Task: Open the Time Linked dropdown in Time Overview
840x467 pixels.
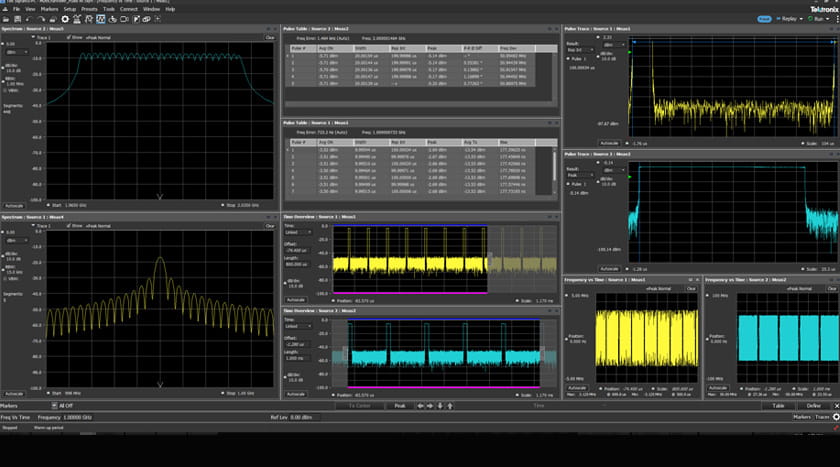Action: point(297,232)
